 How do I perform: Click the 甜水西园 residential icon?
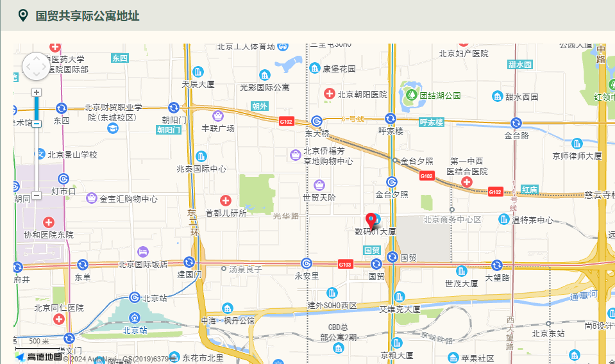pos(498,96)
